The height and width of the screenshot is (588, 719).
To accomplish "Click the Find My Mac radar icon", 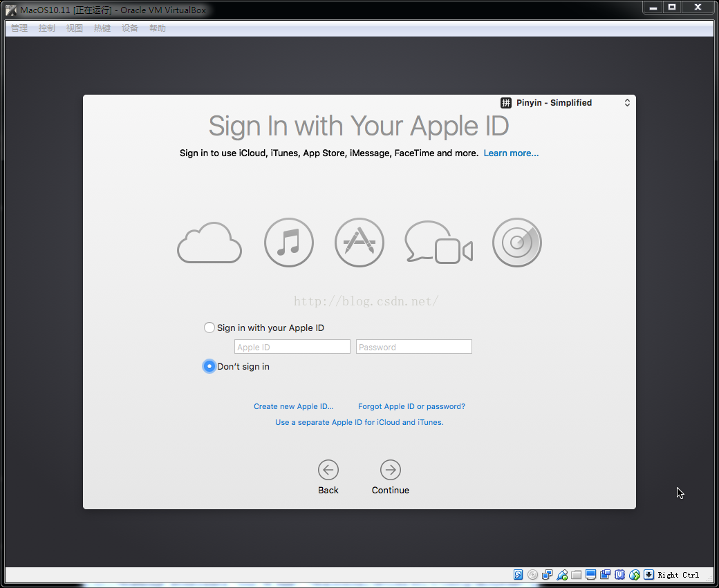I will tap(517, 243).
